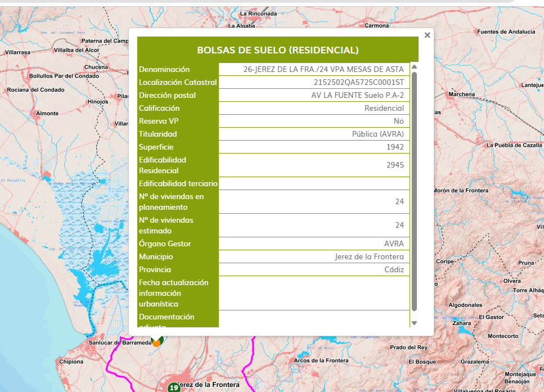Image resolution: width=544 pixels, height=392 pixels.
Task: Click the Superficie value 1942
Action: click(x=395, y=147)
